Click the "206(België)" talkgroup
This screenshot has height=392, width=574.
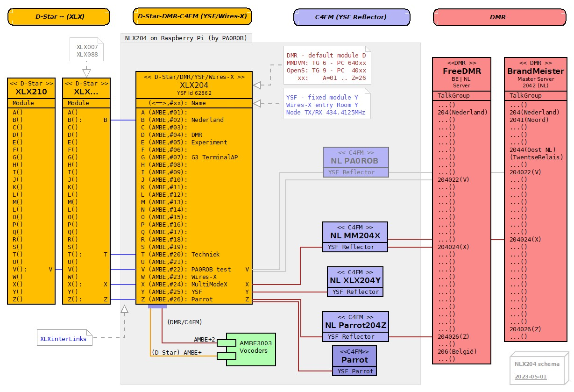coord(457,351)
